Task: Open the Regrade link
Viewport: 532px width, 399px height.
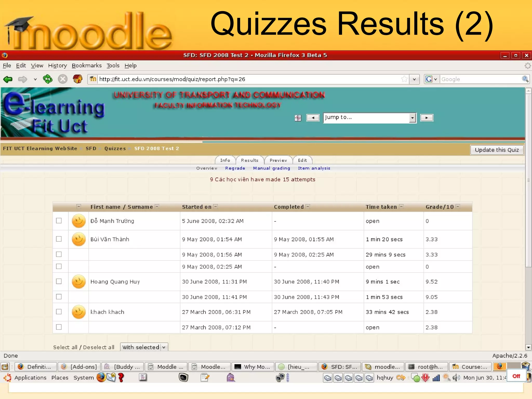Action: tap(235, 168)
